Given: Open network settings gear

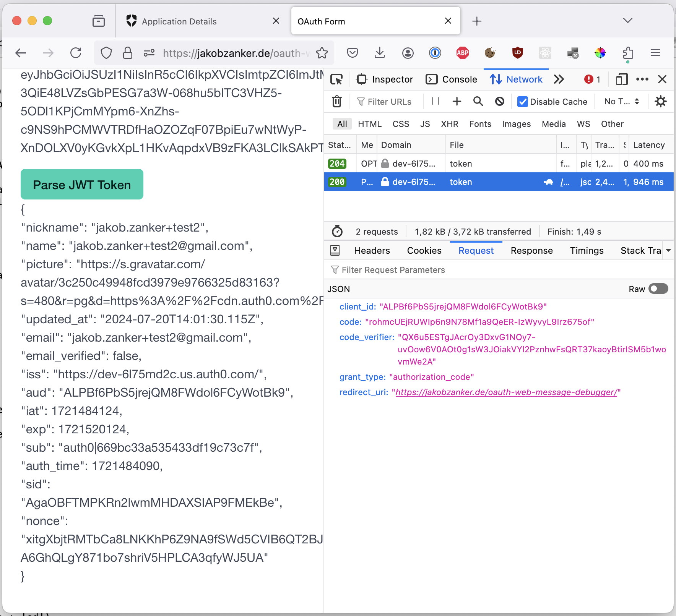Looking at the screenshot, I should pyautogui.click(x=661, y=101).
